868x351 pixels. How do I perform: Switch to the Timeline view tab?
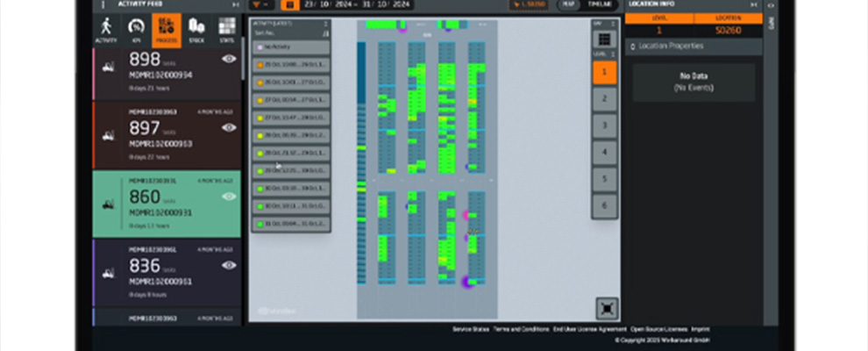pos(601,4)
